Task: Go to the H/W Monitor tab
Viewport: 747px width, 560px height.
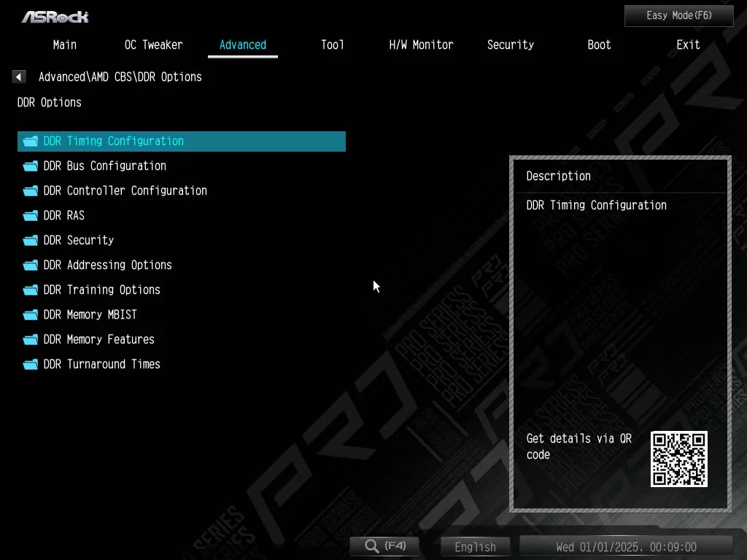Action: (421, 45)
